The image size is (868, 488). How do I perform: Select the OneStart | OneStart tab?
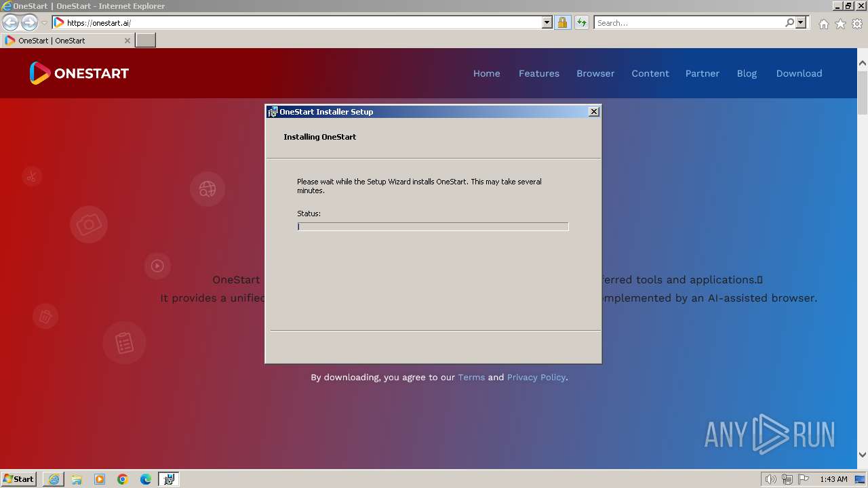pos(66,41)
